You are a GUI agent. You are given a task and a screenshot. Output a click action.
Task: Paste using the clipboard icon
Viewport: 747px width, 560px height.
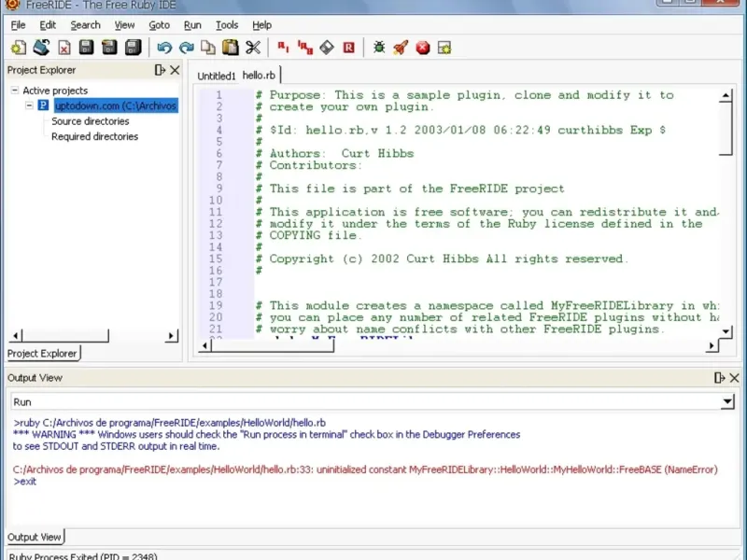[x=231, y=48]
